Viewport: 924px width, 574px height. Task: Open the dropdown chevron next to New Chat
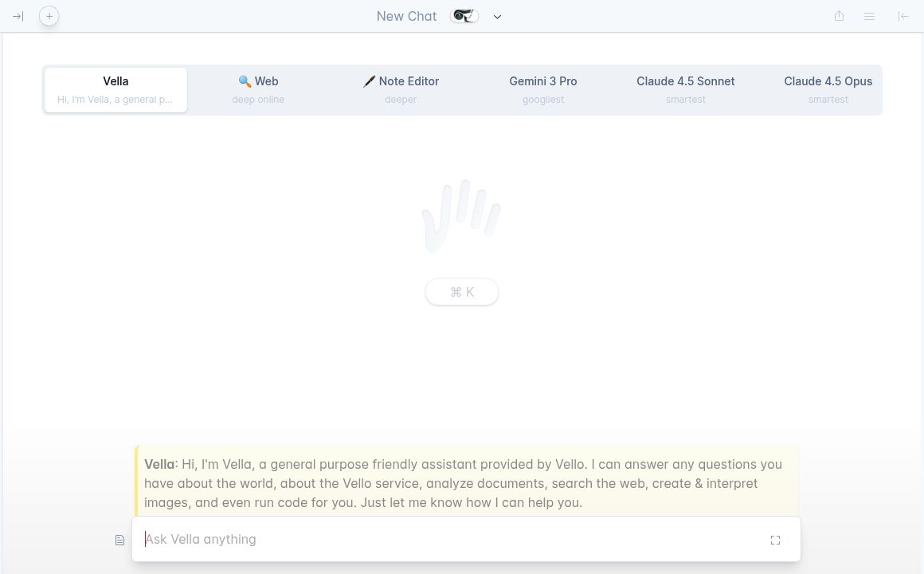498,17
